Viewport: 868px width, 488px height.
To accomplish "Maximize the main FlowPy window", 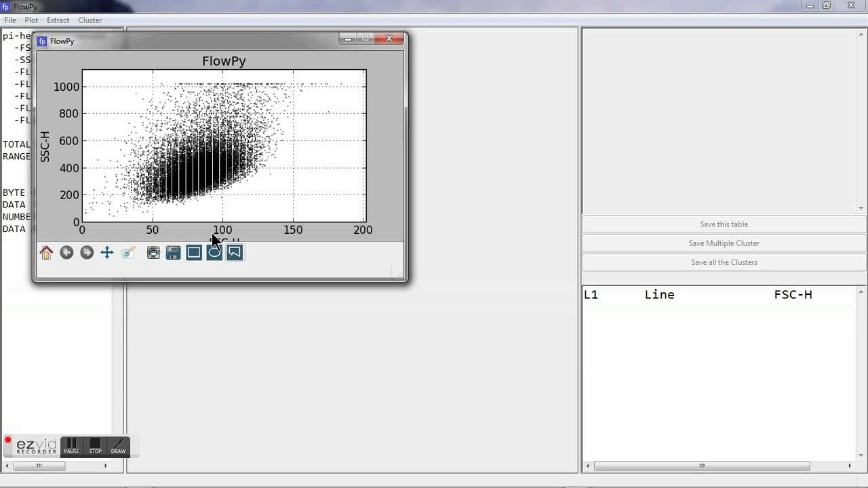I will [x=827, y=5].
